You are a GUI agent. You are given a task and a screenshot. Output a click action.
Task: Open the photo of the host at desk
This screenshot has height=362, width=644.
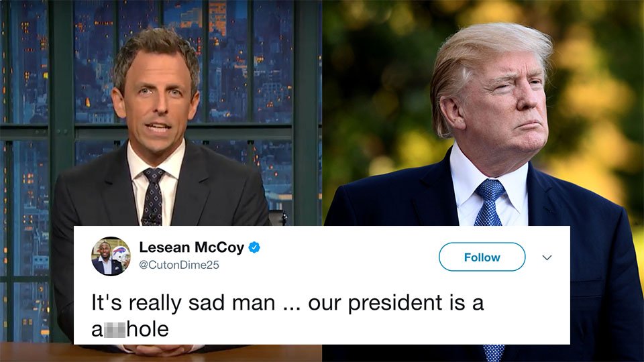pos(161,113)
